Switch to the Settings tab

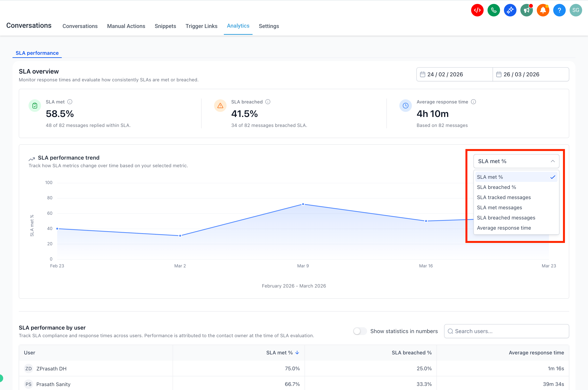269,26
